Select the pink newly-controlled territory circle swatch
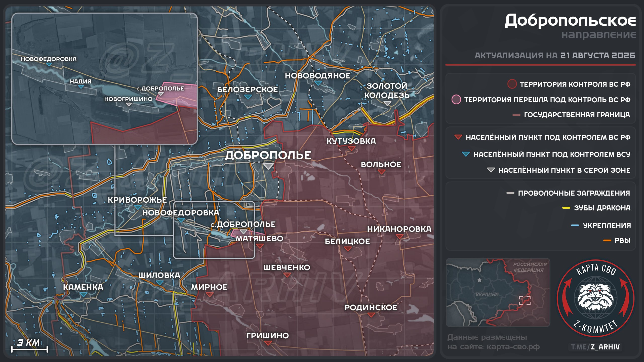Viewport: 644px width, 362px height. [456, 100]
